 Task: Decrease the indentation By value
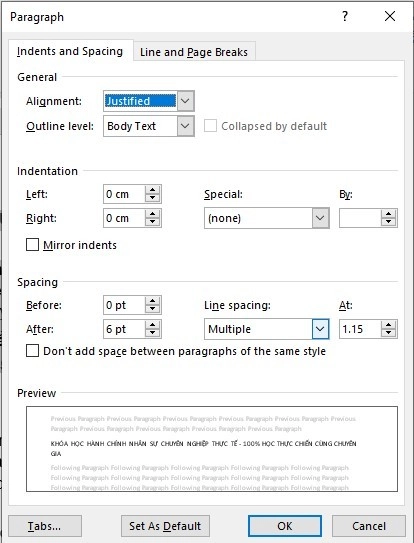click(x=388, y=222)
